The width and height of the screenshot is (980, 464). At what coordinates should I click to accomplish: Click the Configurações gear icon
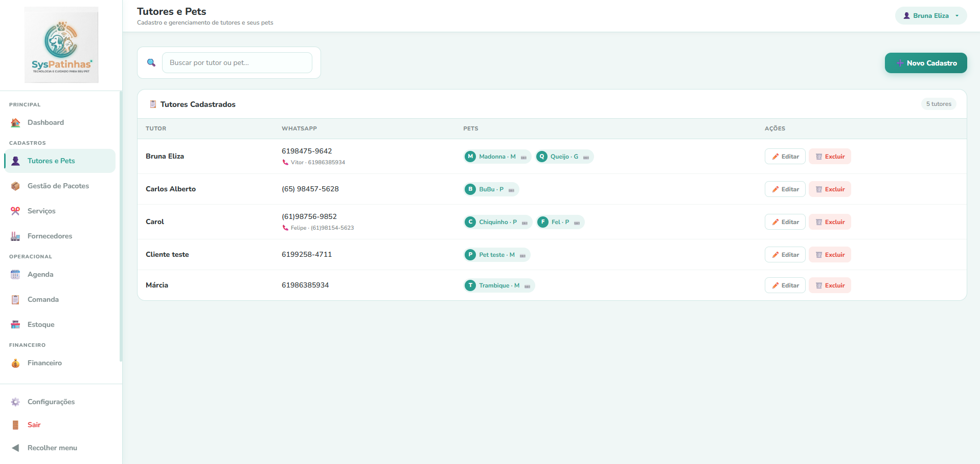click(x=15, y=402)
